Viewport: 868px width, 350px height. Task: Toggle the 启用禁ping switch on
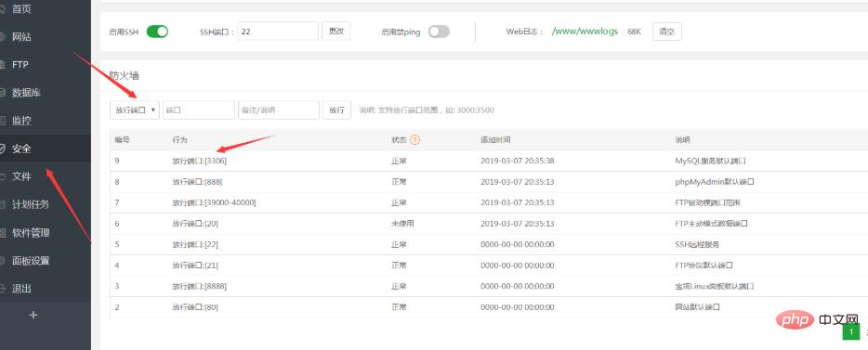pyautogui.click(x=439, y=32)
